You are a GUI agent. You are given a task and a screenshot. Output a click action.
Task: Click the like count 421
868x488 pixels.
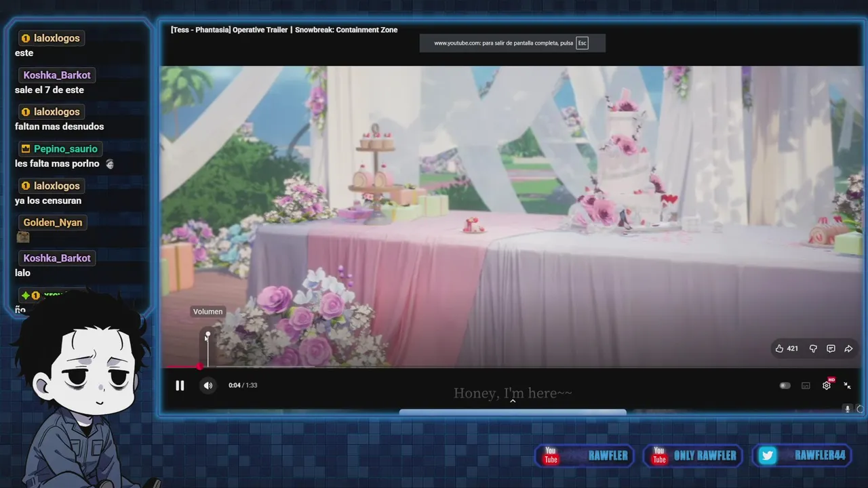[792, 348]
